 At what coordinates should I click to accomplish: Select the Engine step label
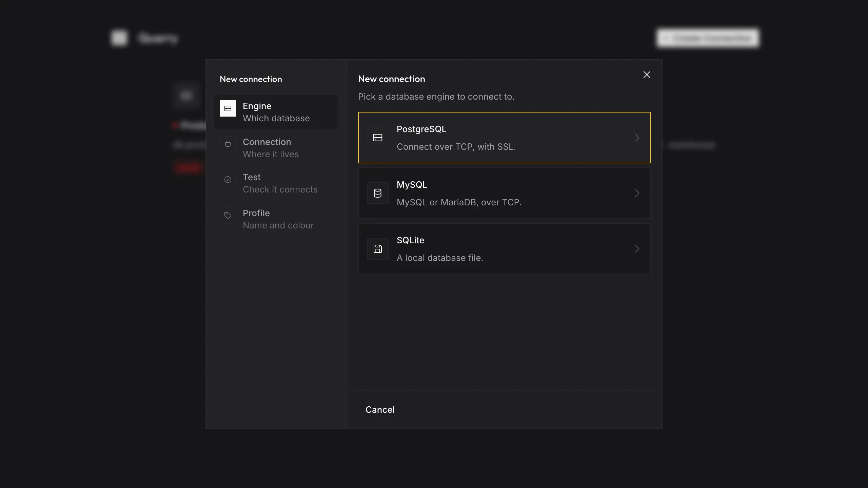(x=257, y=106)
